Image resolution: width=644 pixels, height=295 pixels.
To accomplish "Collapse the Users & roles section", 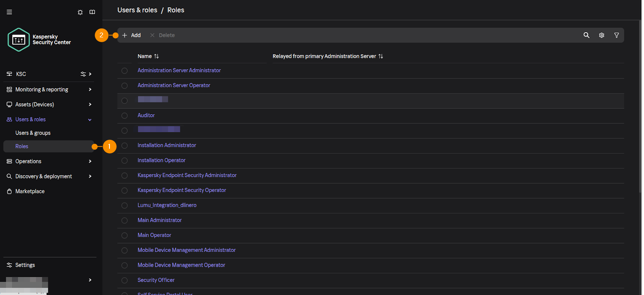I will coord(90,120).
